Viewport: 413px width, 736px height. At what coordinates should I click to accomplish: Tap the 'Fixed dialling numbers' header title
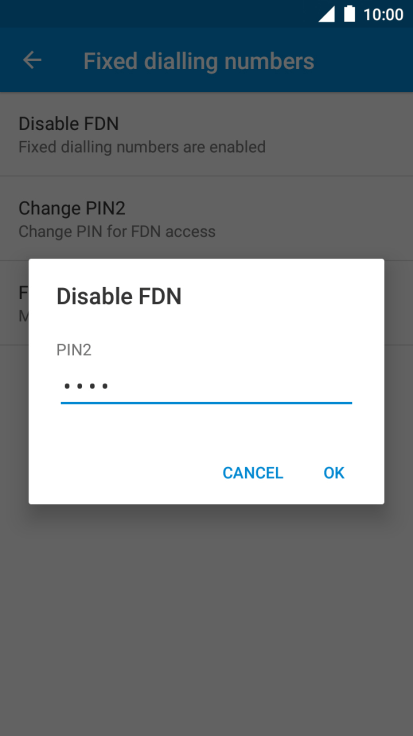click(199, 61)
